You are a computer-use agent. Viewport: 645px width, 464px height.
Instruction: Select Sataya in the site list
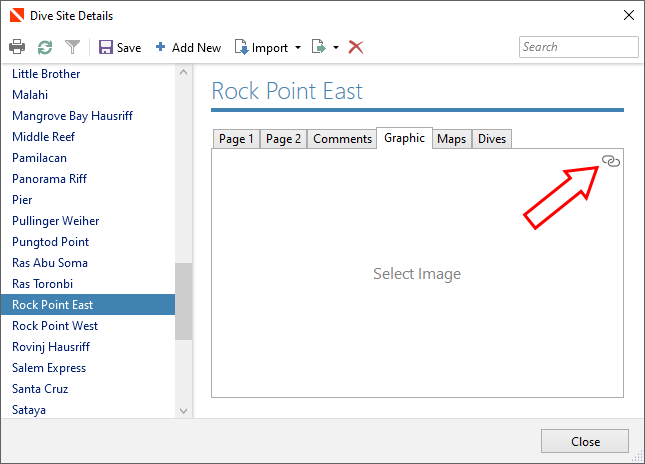click(88, 409)
